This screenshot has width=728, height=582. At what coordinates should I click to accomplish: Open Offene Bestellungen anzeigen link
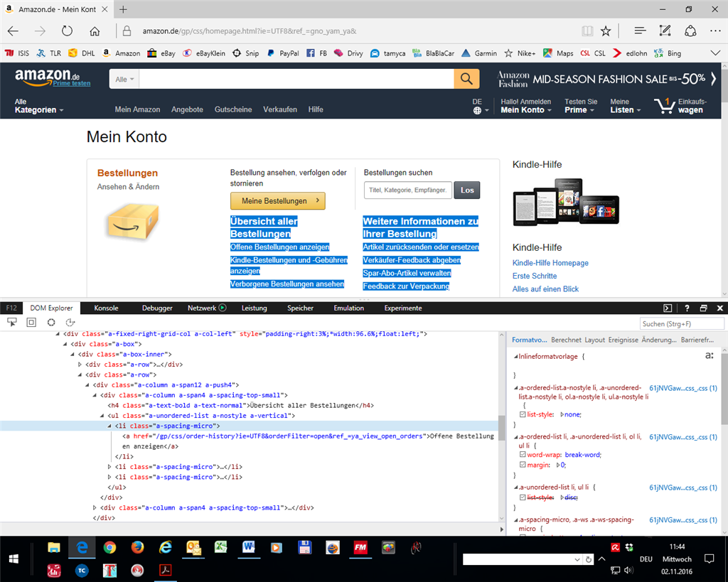(279, 247)
